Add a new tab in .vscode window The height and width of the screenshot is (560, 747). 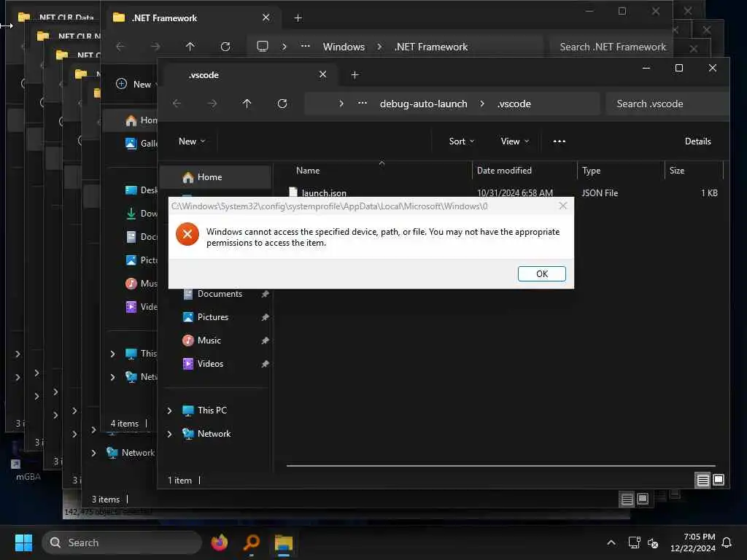point(355,75)
